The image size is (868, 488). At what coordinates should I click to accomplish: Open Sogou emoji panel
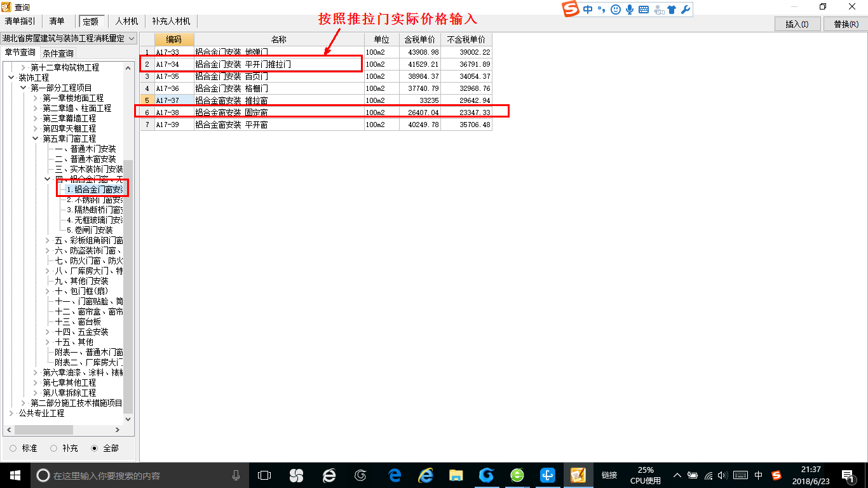[615, 10]
